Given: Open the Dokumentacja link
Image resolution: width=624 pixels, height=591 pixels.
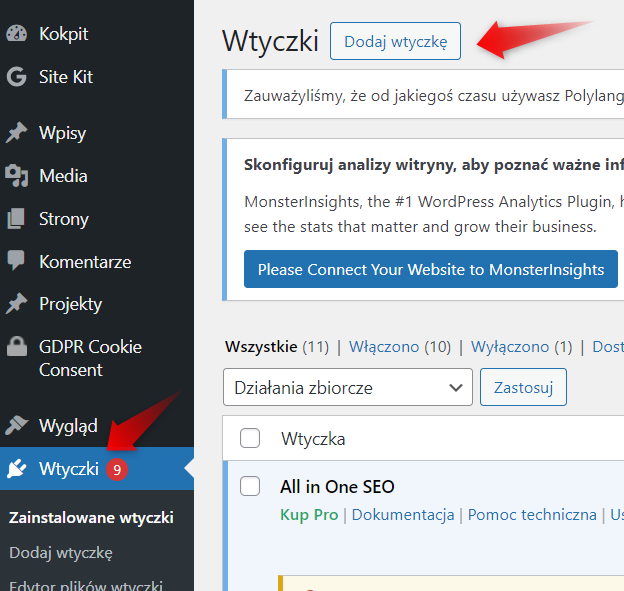Looking at the screenshot, I should tap(403, 515).
